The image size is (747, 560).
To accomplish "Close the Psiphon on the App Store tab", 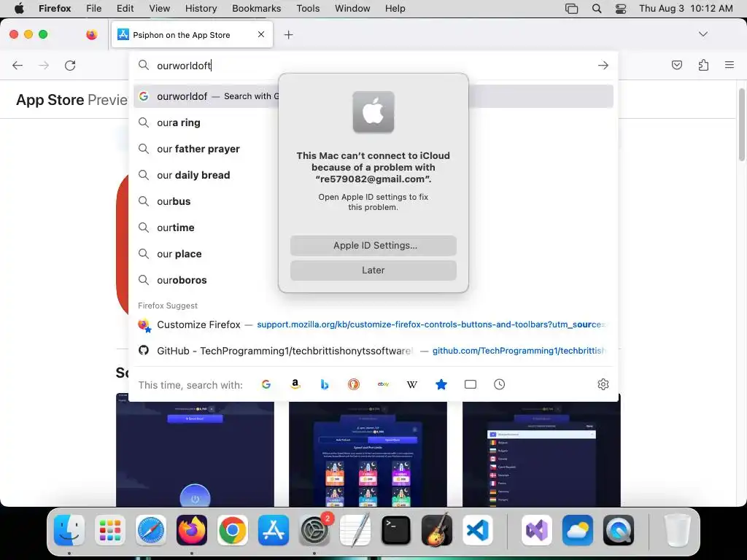I will pyautogui.click(x=261, y=34).
